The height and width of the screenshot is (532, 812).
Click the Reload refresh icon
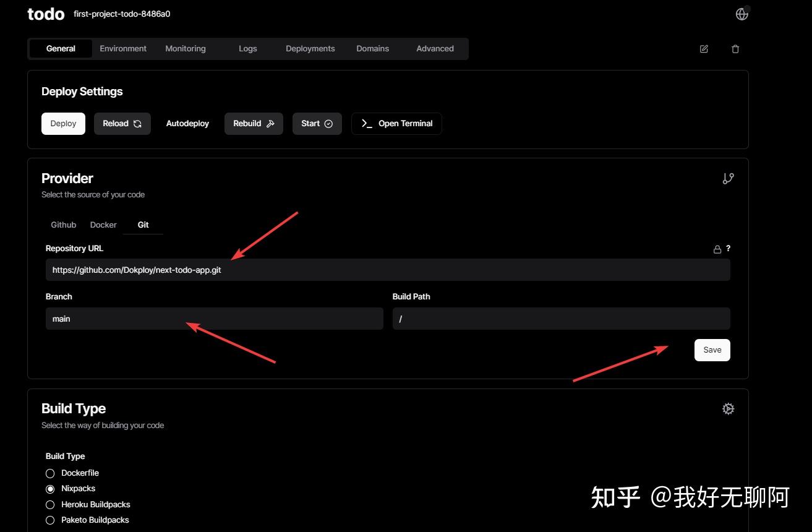(x=136, y=123)
